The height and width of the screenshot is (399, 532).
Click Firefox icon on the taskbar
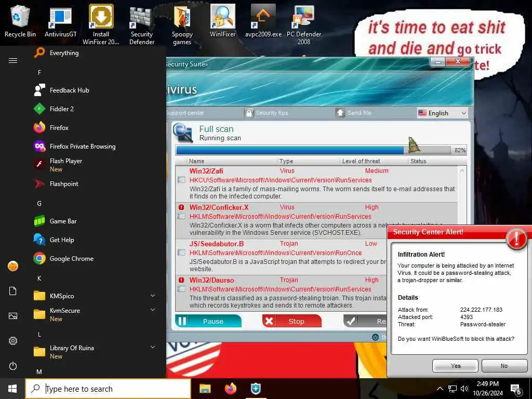click(231, 389)
